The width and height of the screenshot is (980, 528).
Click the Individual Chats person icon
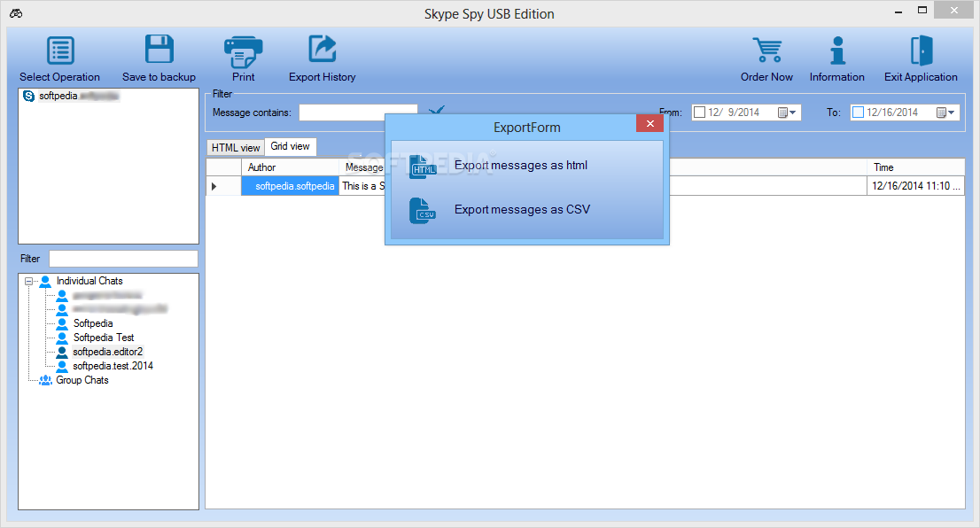coord(45,281)
